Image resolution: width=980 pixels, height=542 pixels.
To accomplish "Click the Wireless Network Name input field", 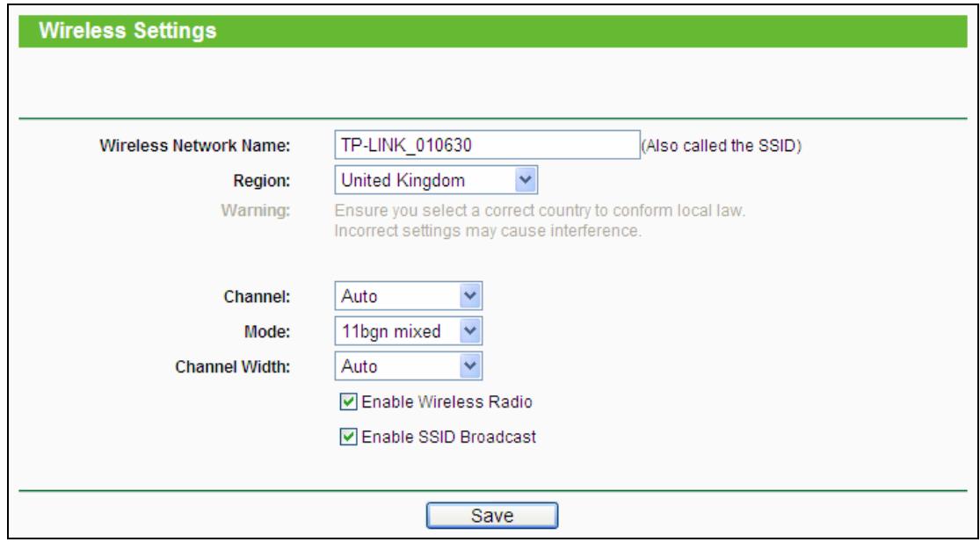I will tap(488, 146).
